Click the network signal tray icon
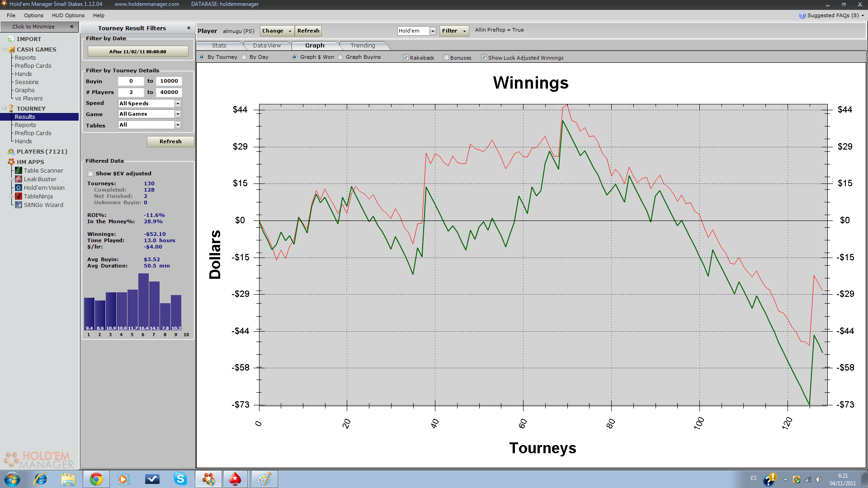The width and height of the screenshot is (868, 488). pyautogui.click(x=807, y=479)
